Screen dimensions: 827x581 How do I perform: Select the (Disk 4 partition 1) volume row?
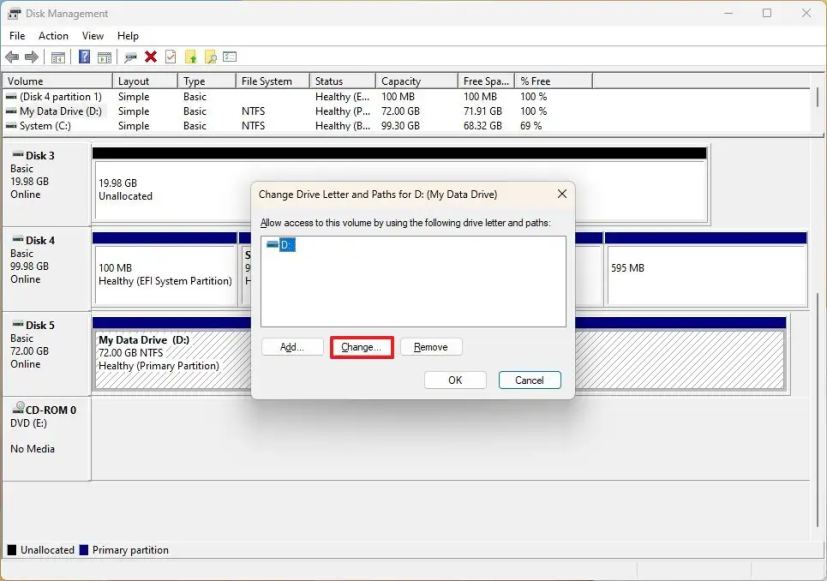[x=406, y=97]
